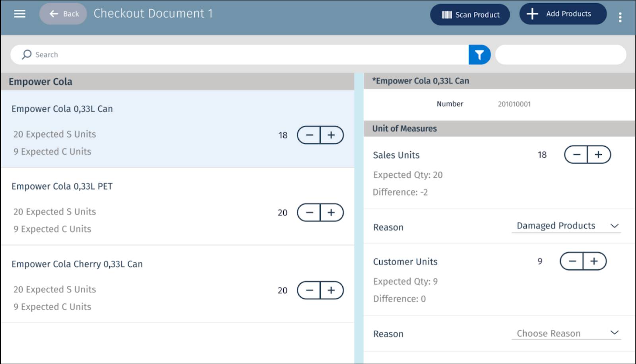
Task: Open the hamburger navigation menu
Action: (19, 14)
